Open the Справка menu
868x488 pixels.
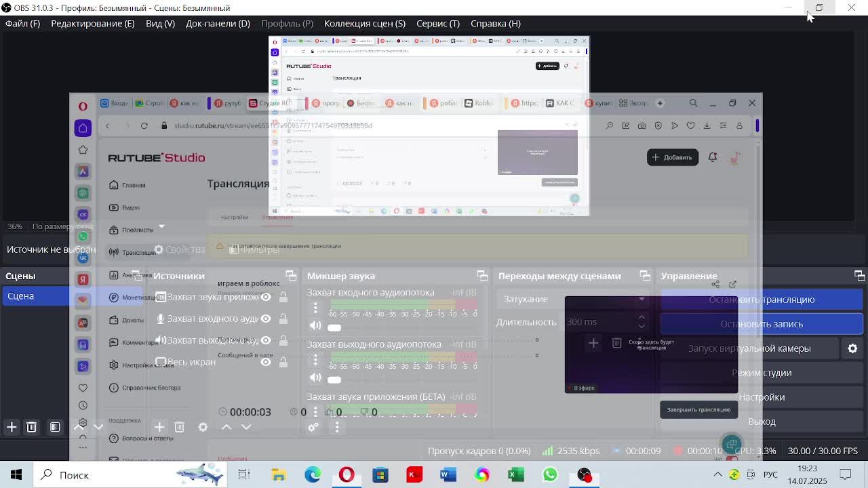pos(496,23)
